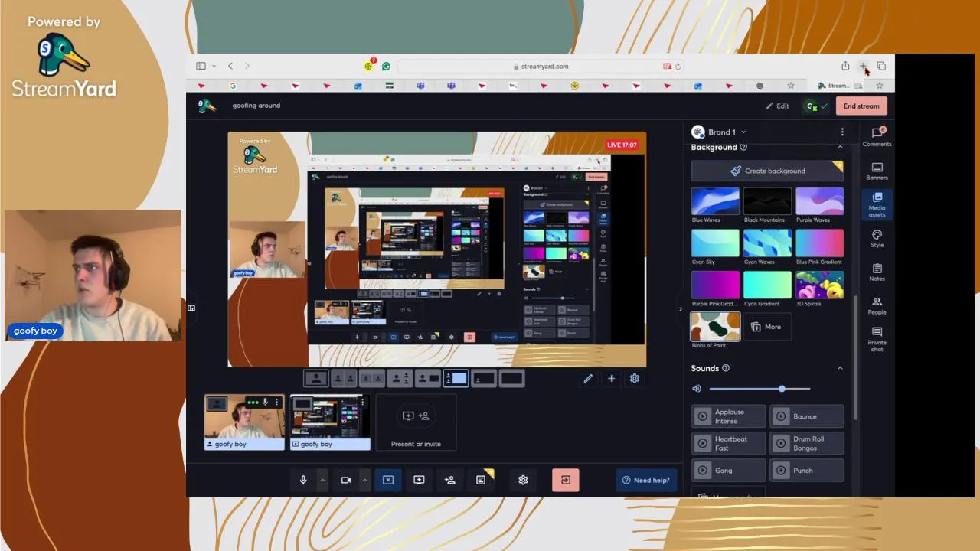Click the goofy boy camera thumbnail
The width and height of the screenshot is (980, 551).
tap(244, 422)
